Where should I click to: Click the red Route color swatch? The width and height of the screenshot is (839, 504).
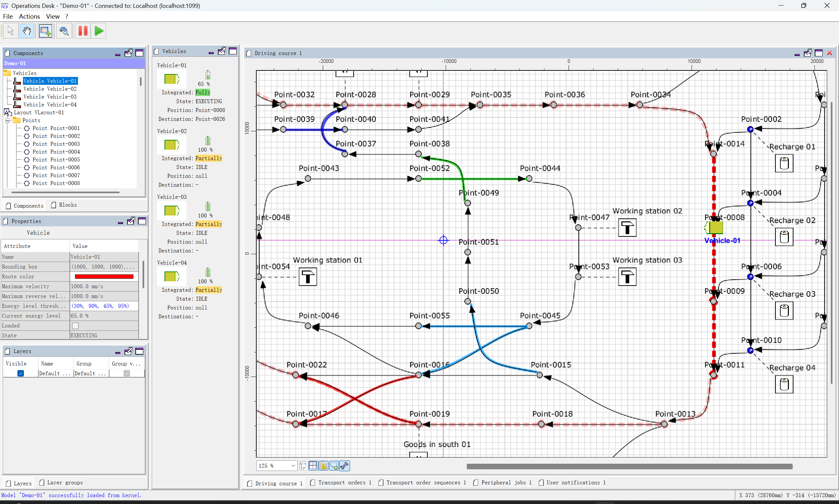click(104, 276)
